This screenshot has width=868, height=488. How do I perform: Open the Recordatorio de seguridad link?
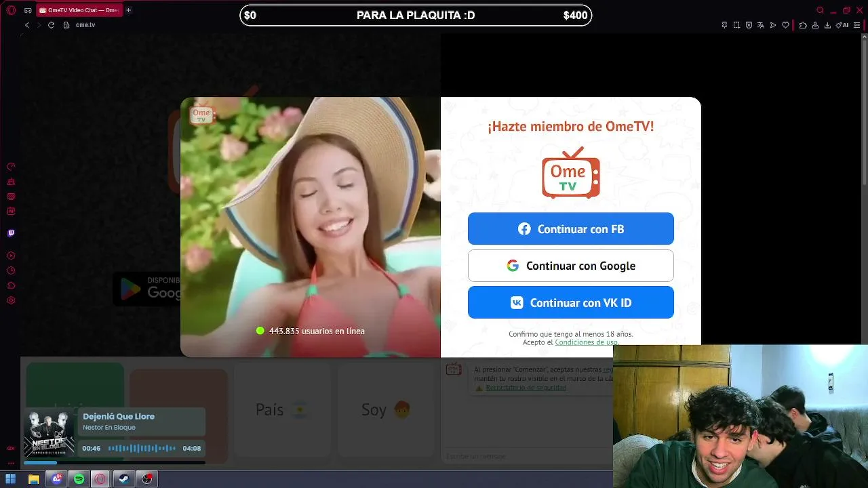(526, 388)
